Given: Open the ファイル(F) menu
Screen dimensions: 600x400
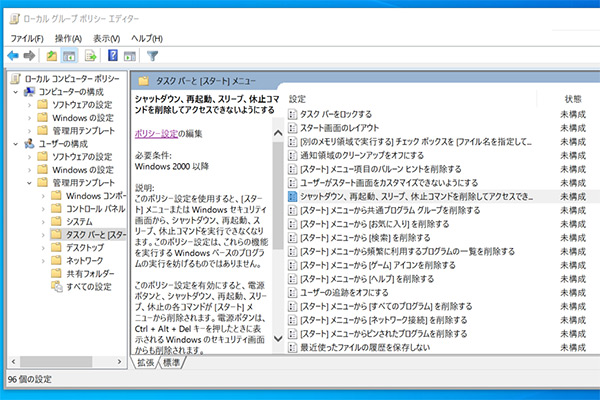Looking at the screenshot, I should click(27, 37).
